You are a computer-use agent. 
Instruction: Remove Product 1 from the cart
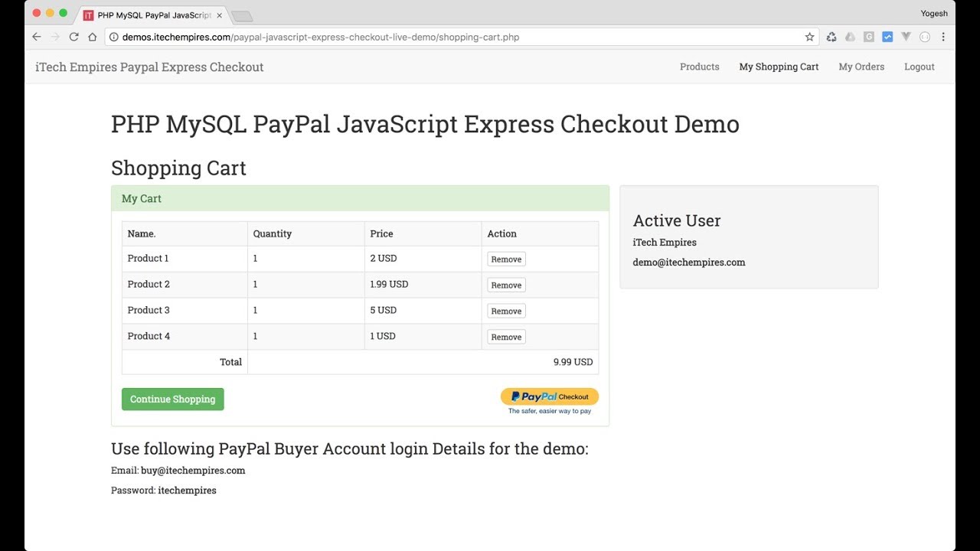[x=506, y=259]
